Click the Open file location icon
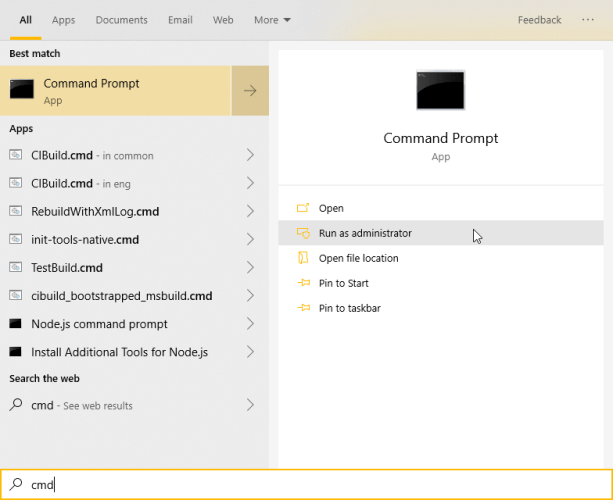The image size is (613, 500). tap(304, 258)
